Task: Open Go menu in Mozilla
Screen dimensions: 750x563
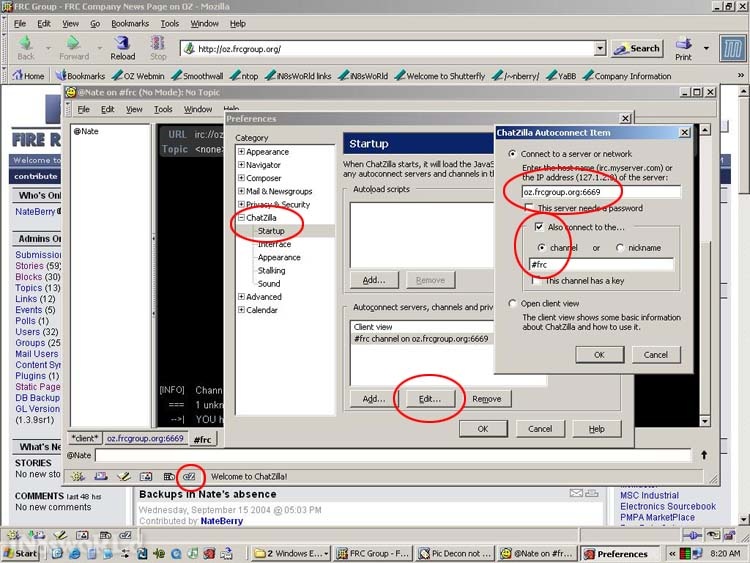Action: click(x=95, y=23)
